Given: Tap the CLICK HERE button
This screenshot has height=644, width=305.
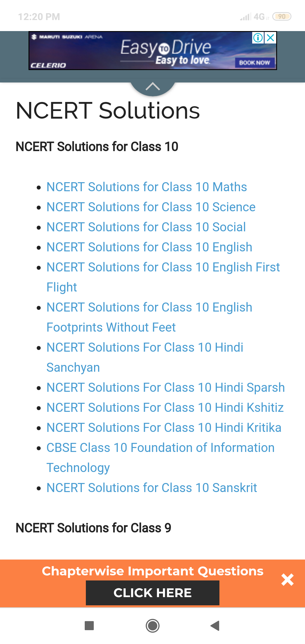Looking at the screenshot, I should click(152, 593).
